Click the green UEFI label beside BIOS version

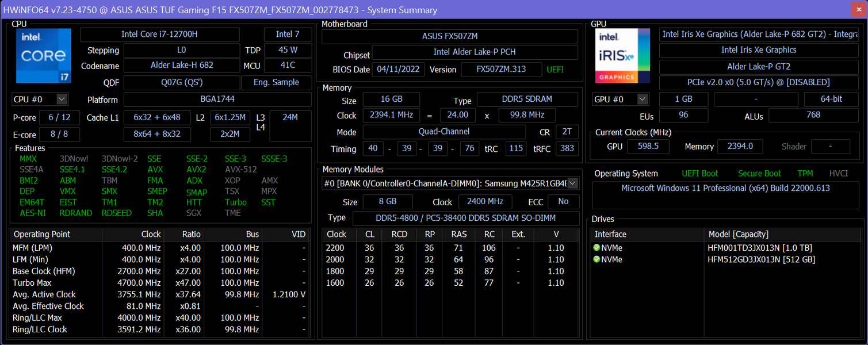(555, 70)
